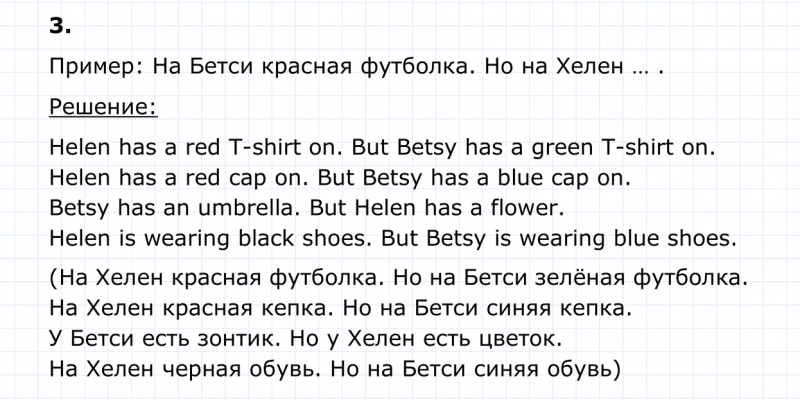
Task: Click "But Betsy has a green T-shirt on."
Action: 533,147
